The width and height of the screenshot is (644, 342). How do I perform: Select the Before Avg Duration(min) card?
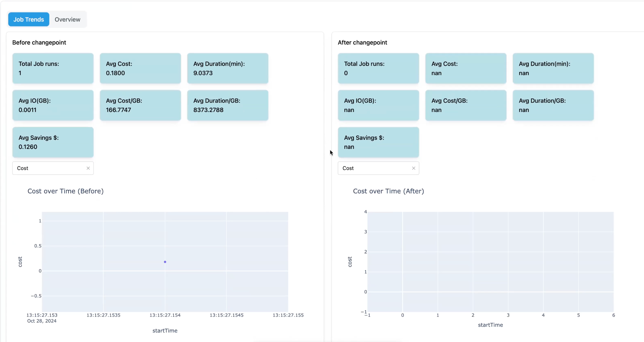click(228, 68)
